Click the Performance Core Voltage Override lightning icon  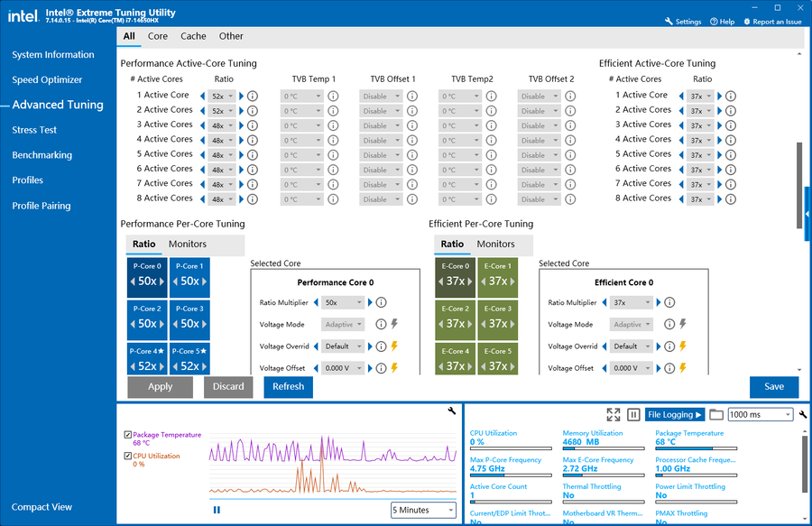394,346
